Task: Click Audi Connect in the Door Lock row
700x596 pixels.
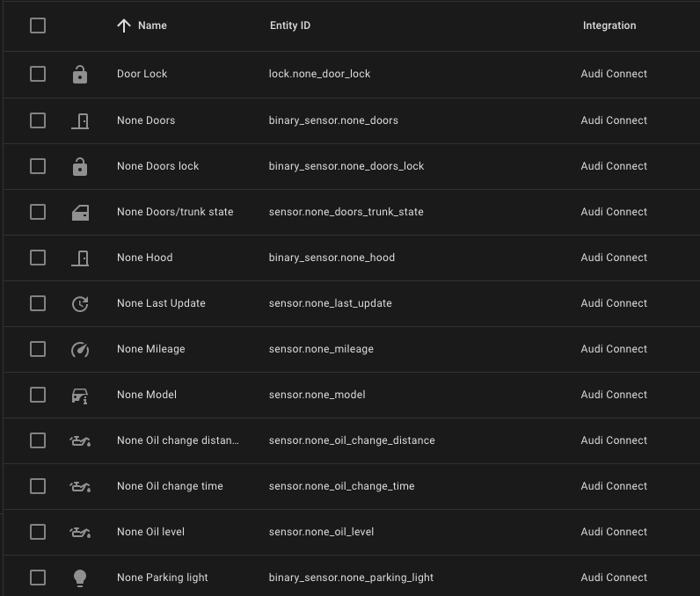Action: (614, 74)
